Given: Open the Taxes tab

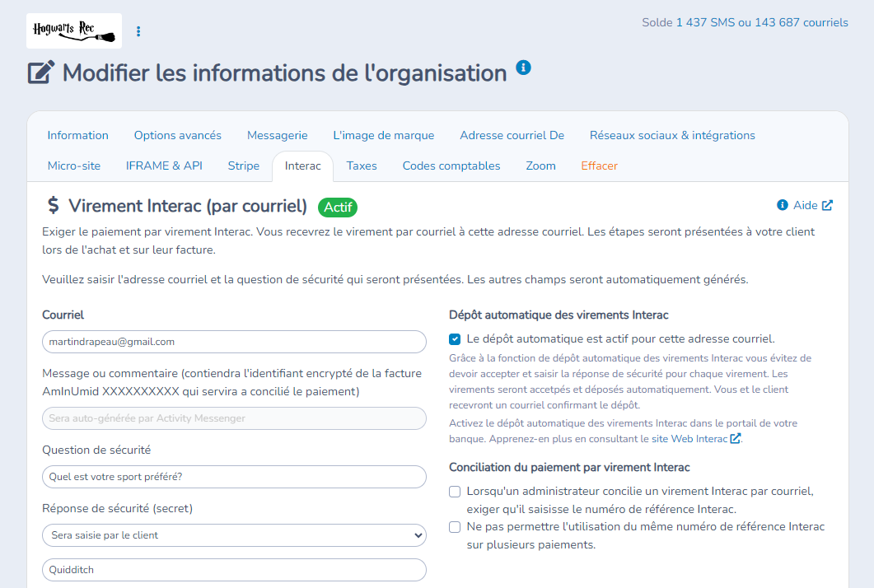Looking at the screenshot, I should 362,166.
